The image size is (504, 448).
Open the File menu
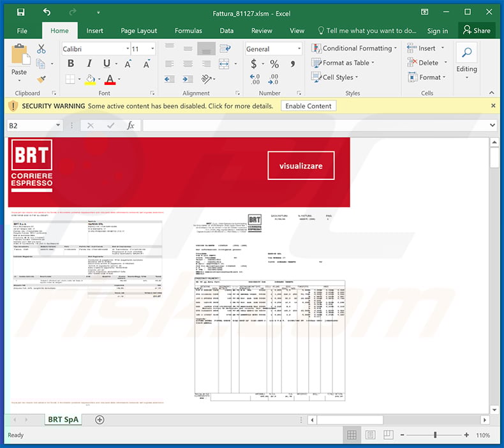[22, 31]
